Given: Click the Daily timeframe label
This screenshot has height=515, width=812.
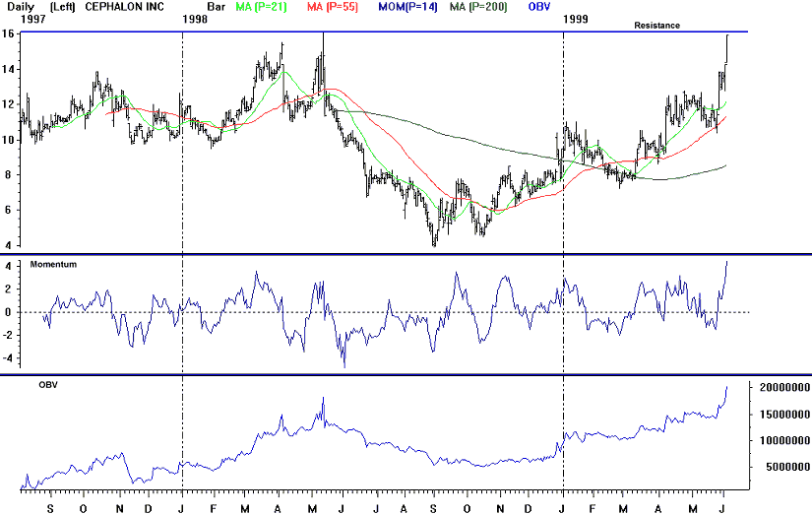Looking at the screenshot, I should pos(21,7).
